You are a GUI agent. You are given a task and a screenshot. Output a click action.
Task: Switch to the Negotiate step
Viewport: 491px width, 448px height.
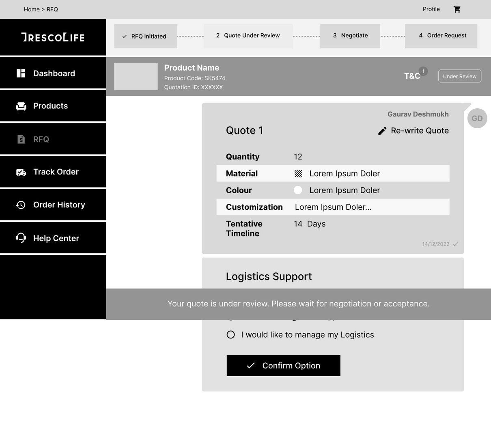click(x=350, y=36)
